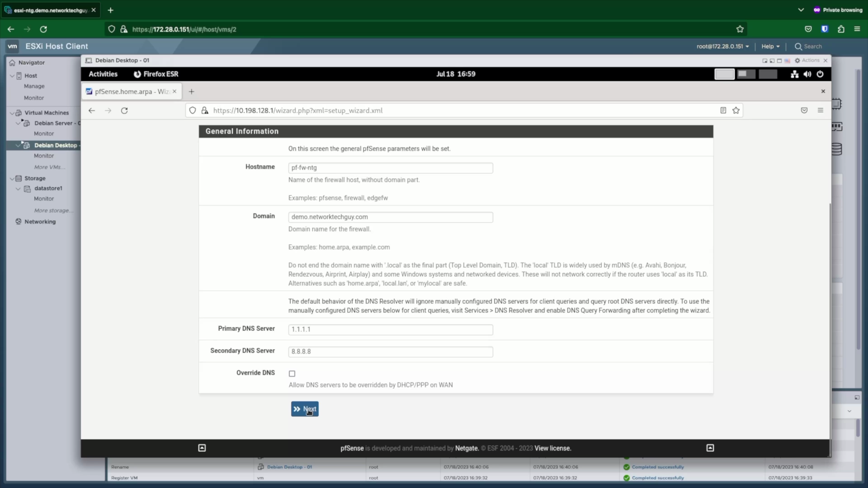Toggle reader view in inner Firefox
Screen dimensions: 868x488
[723, 110]
